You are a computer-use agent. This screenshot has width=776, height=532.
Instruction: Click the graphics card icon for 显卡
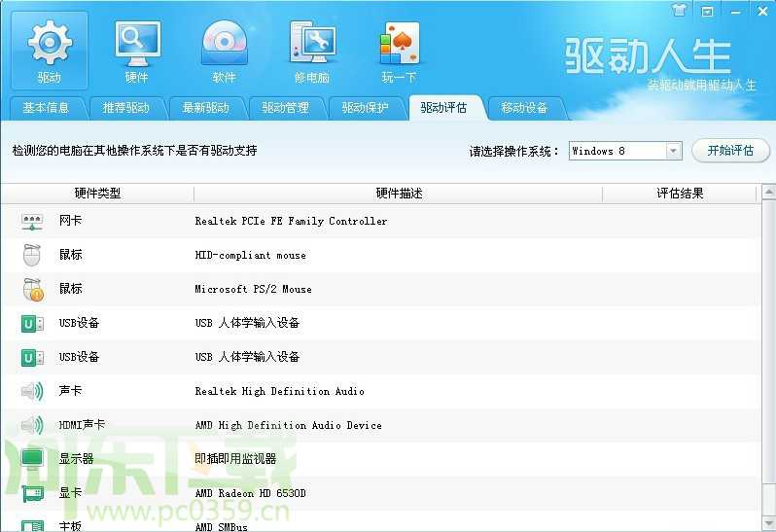pyautogui.click(x=32, y=493)
